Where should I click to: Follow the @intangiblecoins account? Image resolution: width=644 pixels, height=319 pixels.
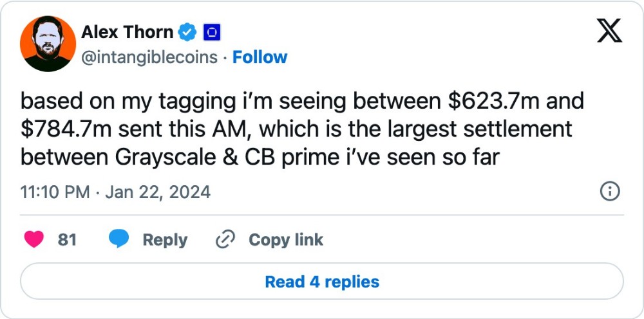tap(260, 57)
